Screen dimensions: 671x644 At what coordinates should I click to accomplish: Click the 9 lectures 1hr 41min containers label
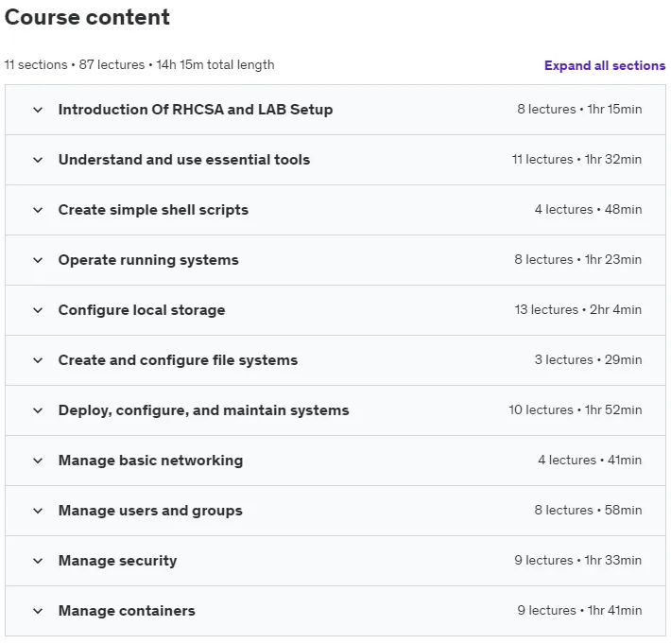[579, 610]
